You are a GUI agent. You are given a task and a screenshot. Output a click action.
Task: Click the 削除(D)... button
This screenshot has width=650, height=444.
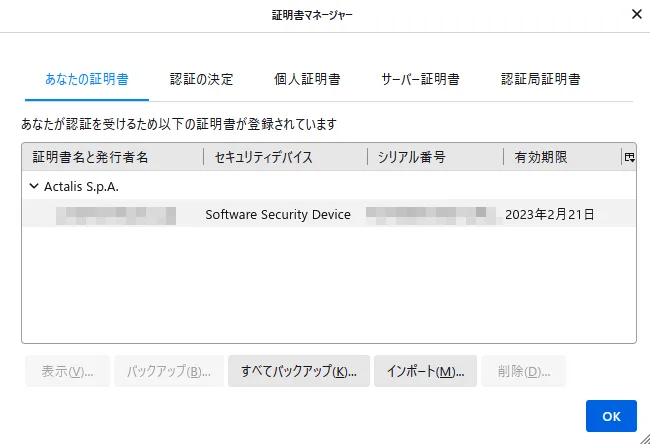click(x=524, y=371)
